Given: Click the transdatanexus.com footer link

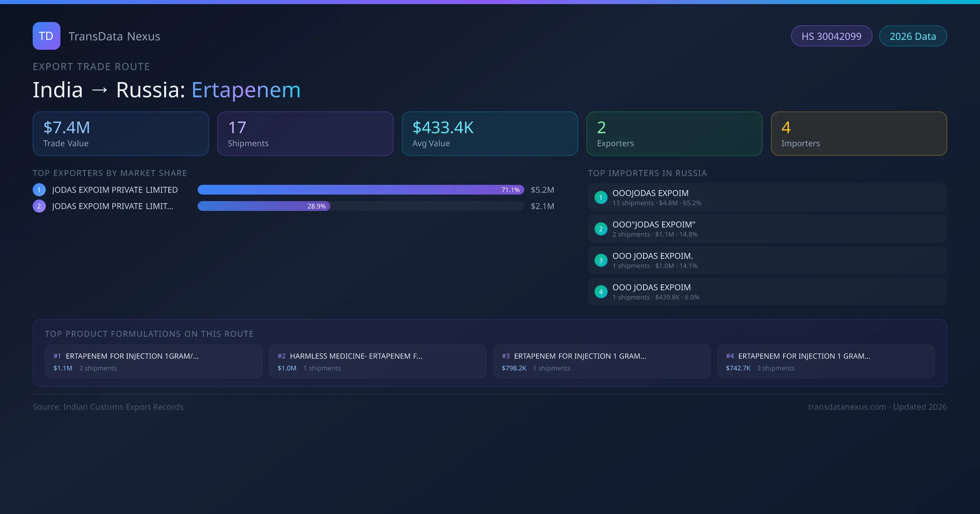Looking at the screenshot, I should point(846,407).
